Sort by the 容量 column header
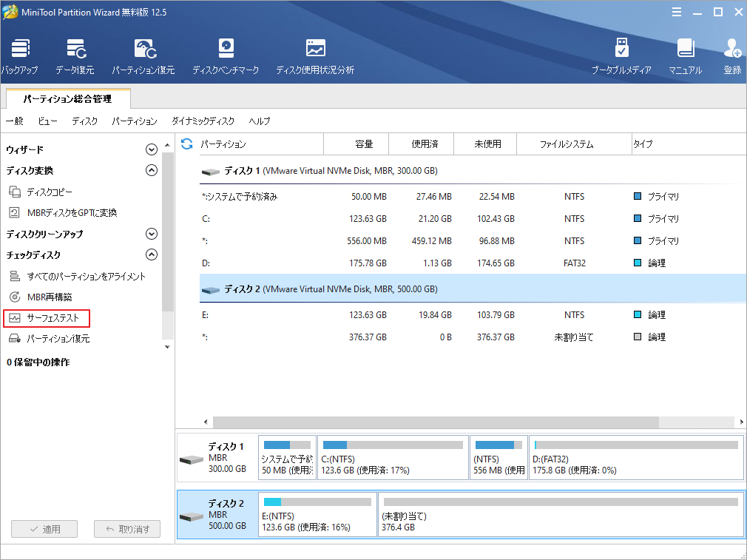The image size is (747, 560). 356,144
